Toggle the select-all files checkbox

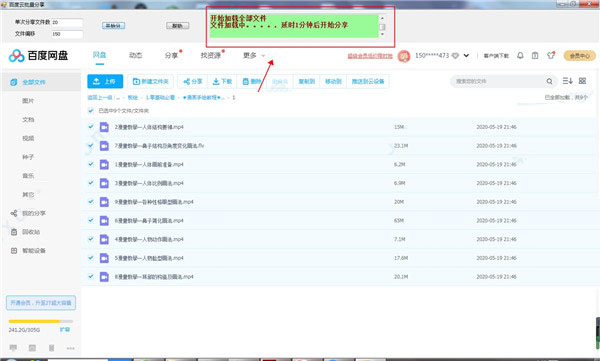coord(91,111)
